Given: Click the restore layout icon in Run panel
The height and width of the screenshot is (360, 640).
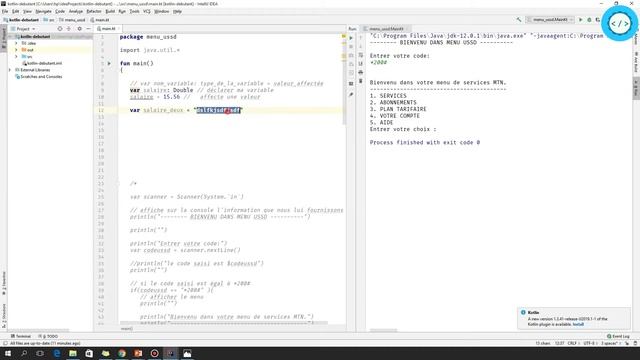Looking at the screenshot, I should [x=351, y=84].
